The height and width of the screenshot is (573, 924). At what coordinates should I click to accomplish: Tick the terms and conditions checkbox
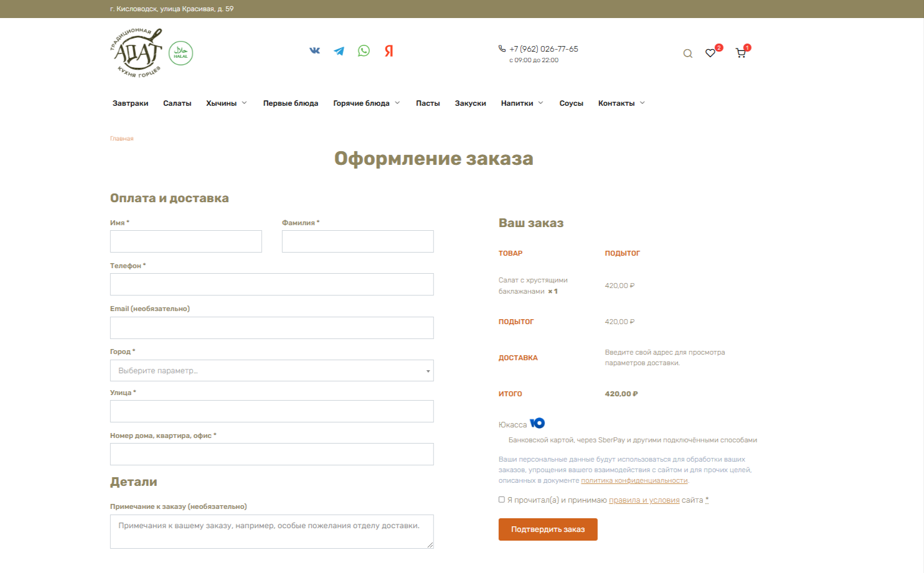502,500
